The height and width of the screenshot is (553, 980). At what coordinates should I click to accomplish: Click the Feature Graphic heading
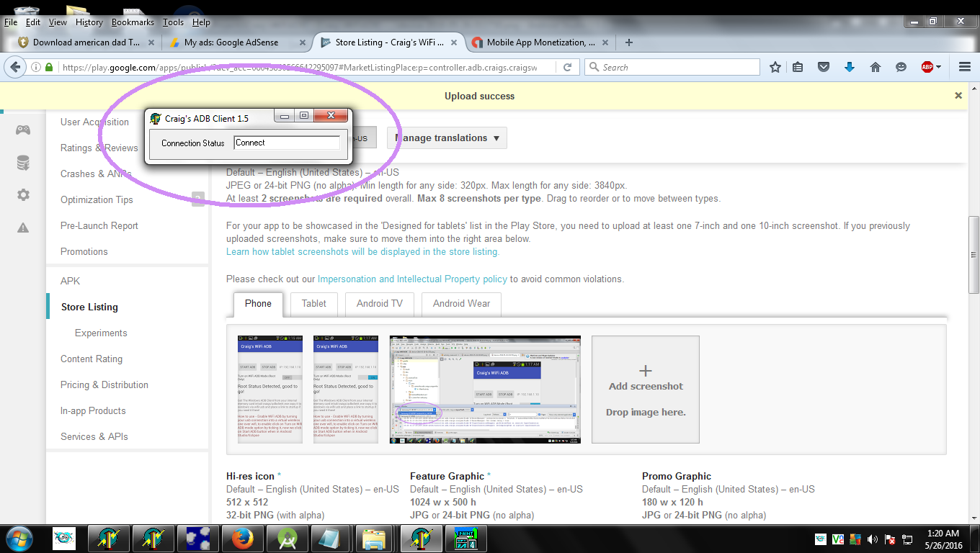tap(447, 476)
